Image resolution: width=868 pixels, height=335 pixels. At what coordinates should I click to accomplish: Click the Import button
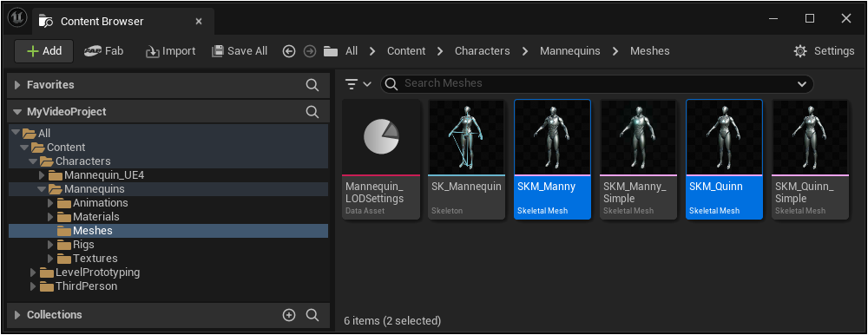coord(170,51)
